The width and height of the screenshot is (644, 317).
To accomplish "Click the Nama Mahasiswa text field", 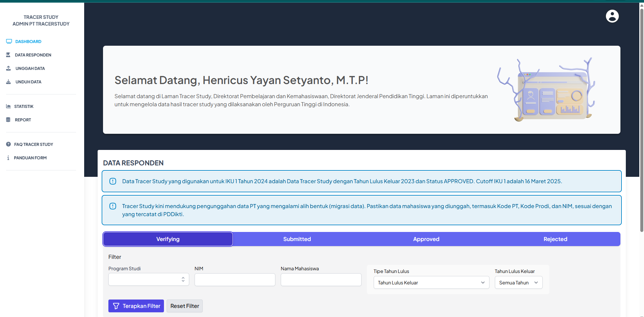I will 321,280.
